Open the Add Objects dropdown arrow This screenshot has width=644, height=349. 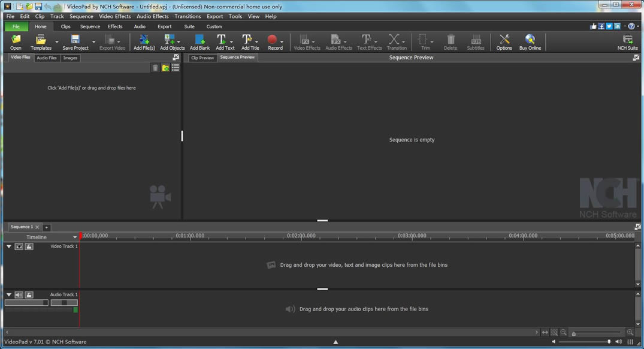[179, 41]
